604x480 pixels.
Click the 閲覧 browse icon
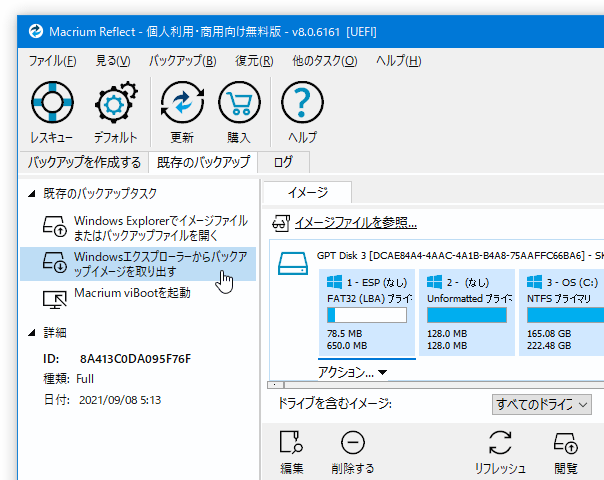566,443
